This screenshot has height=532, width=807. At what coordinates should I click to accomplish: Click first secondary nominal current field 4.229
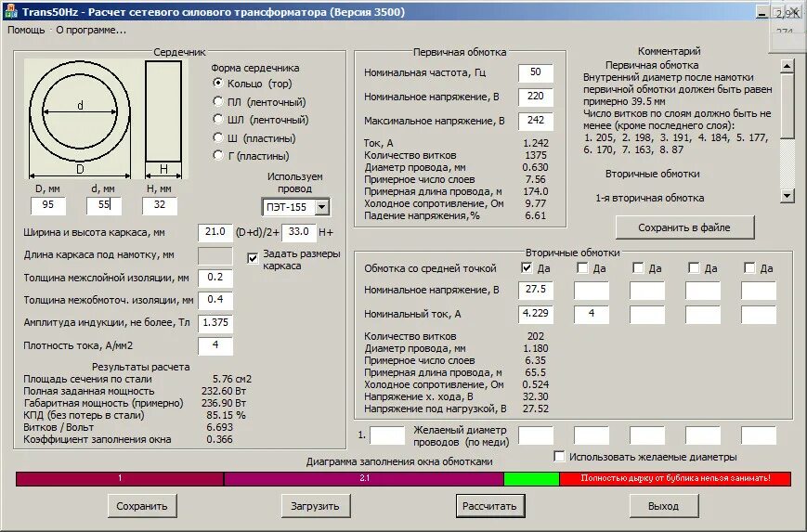[536, 314]
